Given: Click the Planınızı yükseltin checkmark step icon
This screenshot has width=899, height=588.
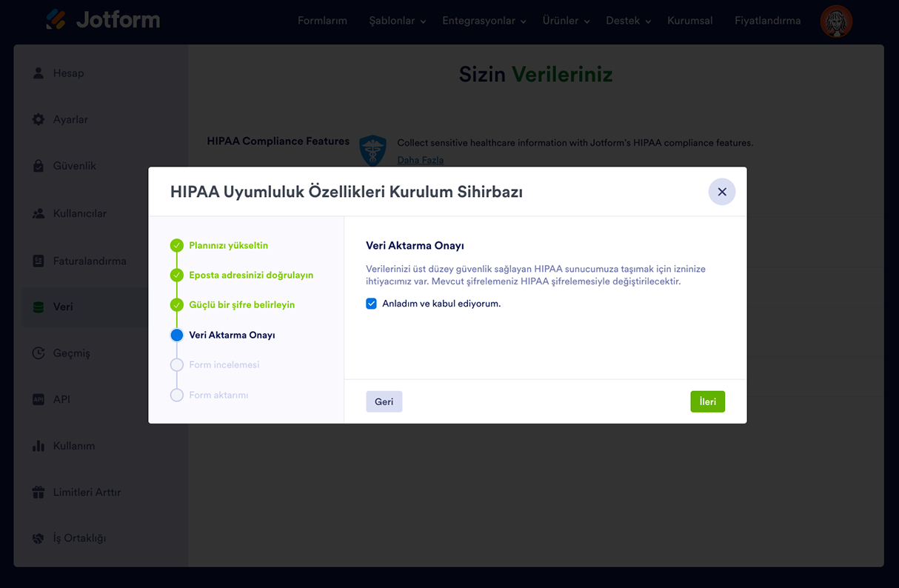Looking at the screenshot, I should tap(176, 245).
